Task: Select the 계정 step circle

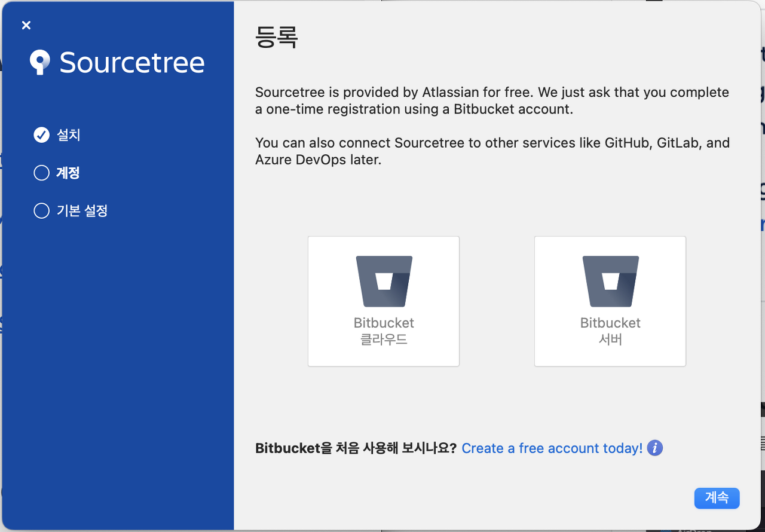Action: click(41, 173)
